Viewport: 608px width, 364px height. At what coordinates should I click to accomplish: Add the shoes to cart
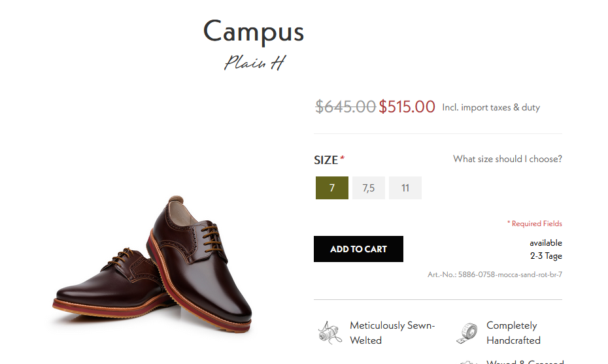pos(358,249)
